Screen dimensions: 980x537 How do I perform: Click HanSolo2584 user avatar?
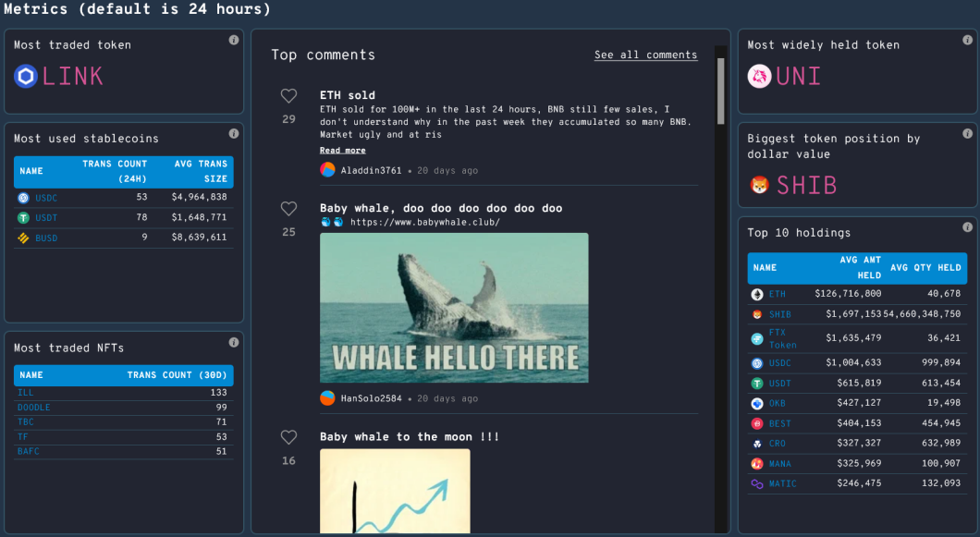click(327, 397)
